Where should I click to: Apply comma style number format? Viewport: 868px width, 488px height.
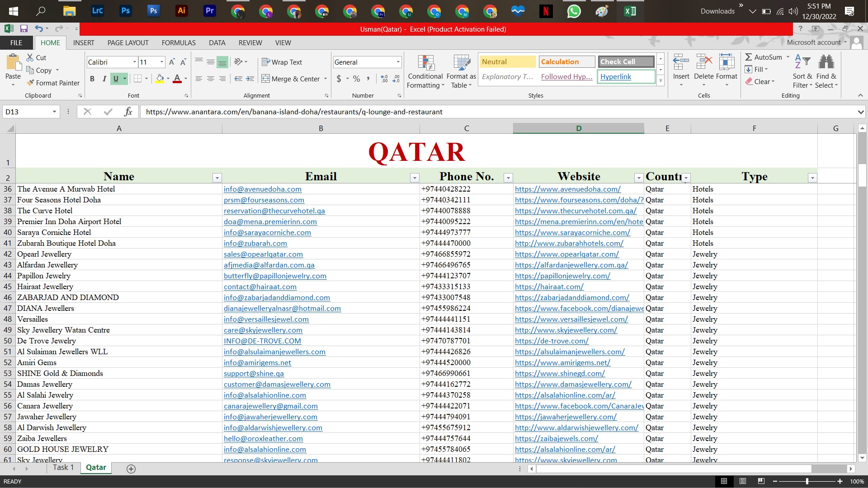368,79
